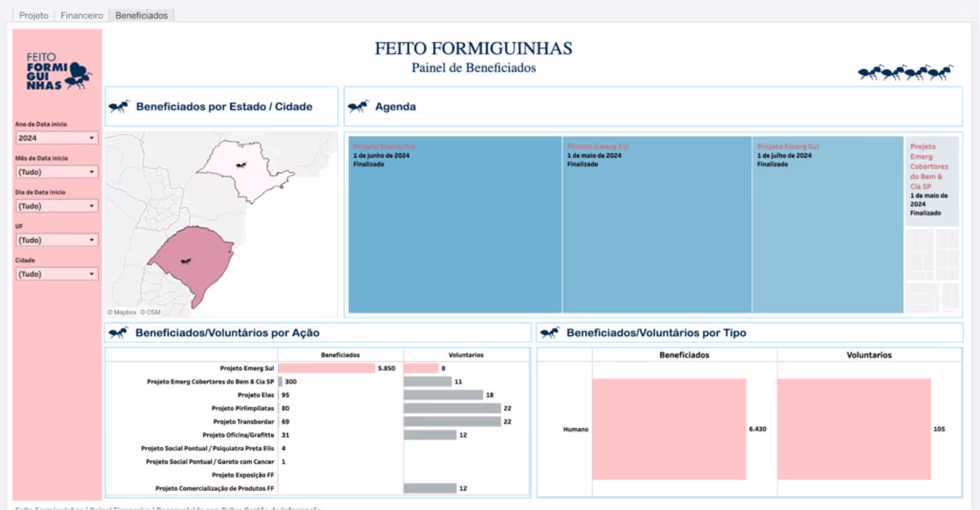Click the Feito Formiguinhas logo
This screenshot has width=980, height=510.
[x=58, y=72]
